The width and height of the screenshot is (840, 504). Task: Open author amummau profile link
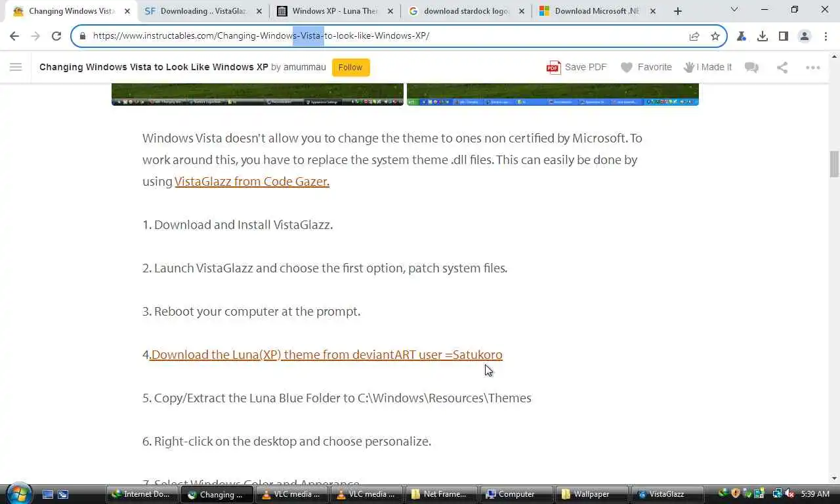tap(304, 67)
